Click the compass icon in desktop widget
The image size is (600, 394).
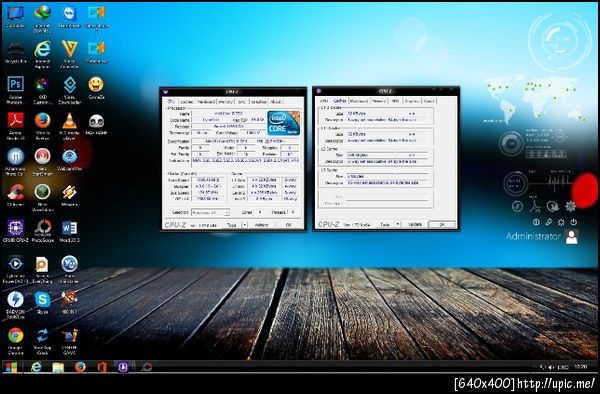pyautogui.click(x=518, y=206)
